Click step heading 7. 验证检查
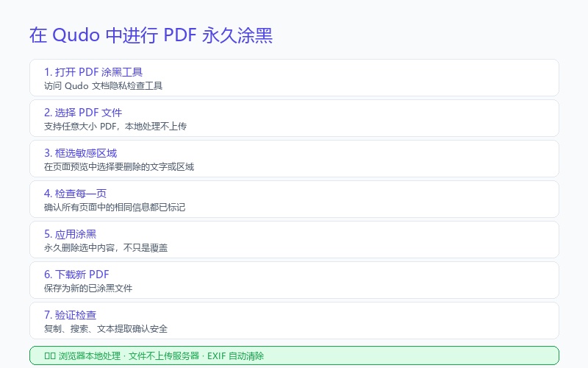 (70, 315)
